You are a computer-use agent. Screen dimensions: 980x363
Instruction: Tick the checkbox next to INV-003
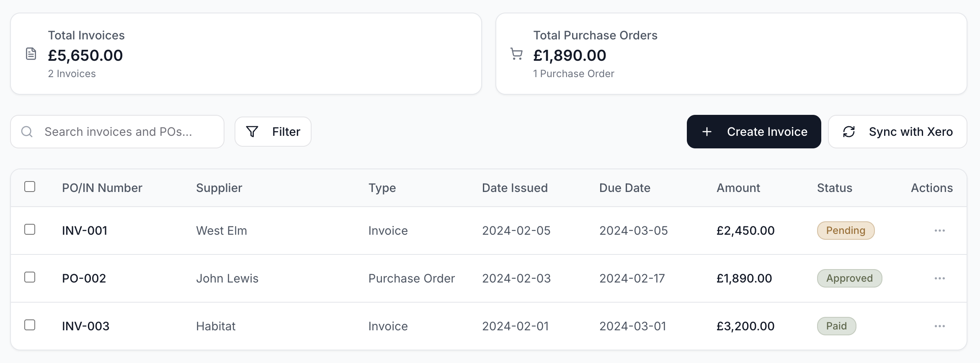click(29, 325)
